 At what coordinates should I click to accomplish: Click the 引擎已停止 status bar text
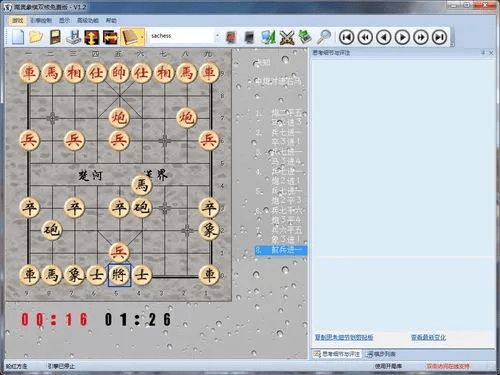61,366
